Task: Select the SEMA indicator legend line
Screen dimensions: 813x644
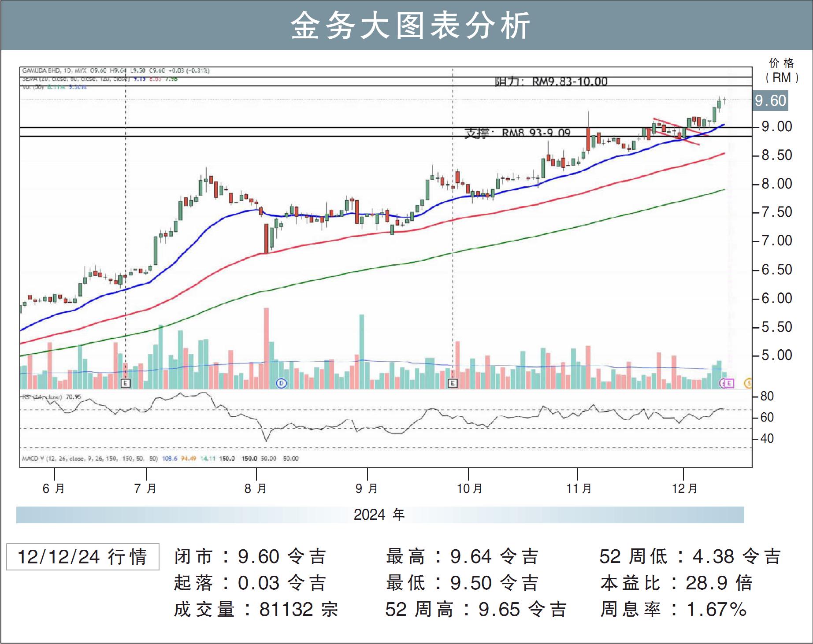Action: tap(100, 79)
